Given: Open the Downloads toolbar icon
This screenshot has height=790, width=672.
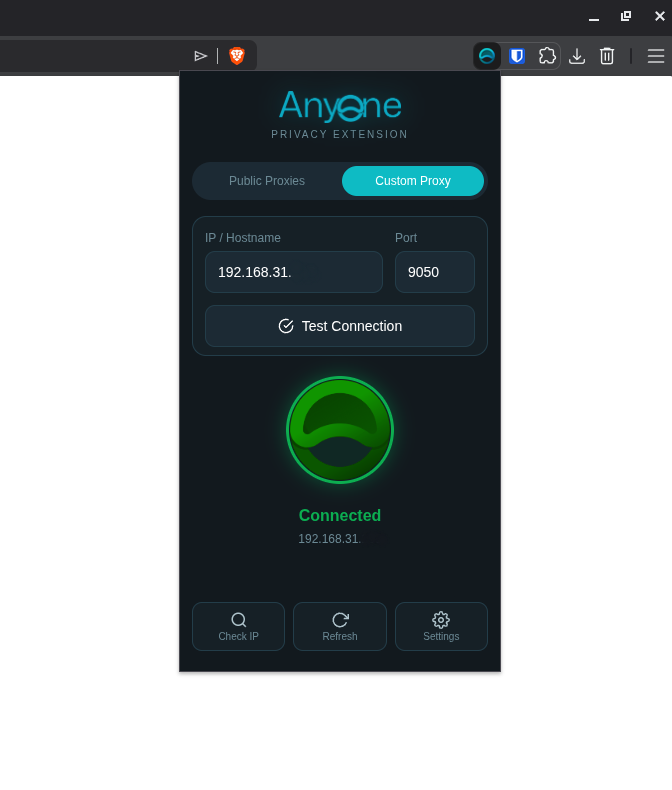Looking at the screenshot, I should 577,56.
